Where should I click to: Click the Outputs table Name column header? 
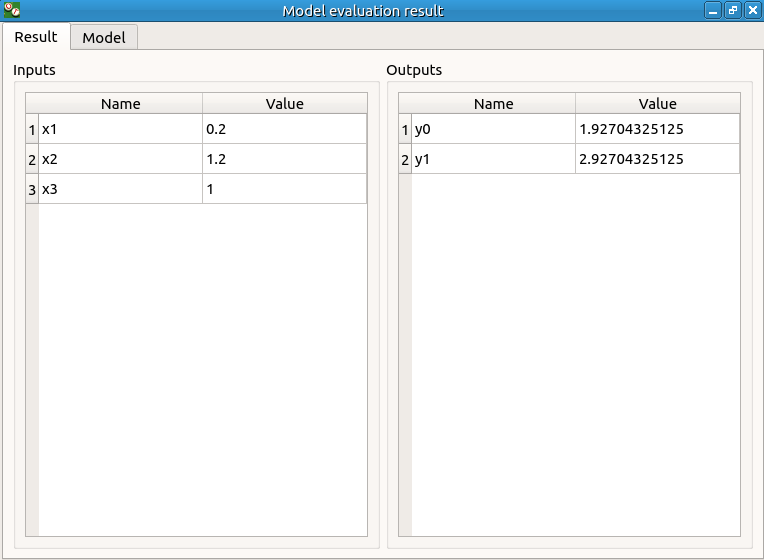click(493, 104)
